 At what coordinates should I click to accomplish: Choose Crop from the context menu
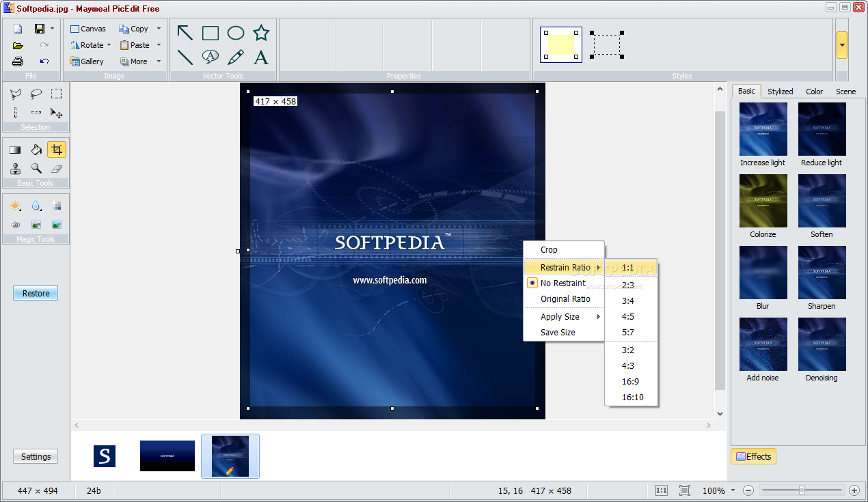point(549,250)
